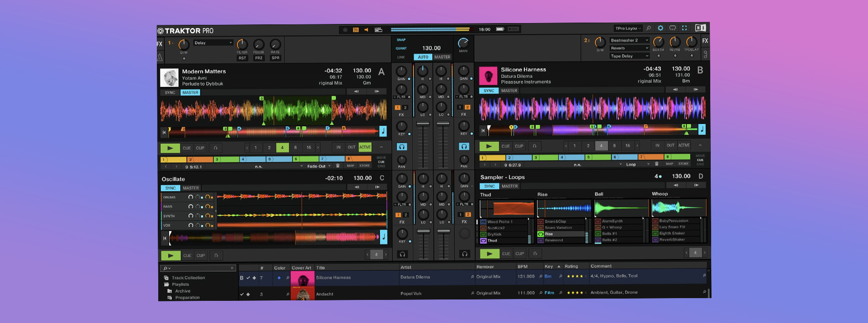Image resolution: width=868 pixels, height=323 pixels.
Task: Open Deck A Fade-Out cue type dropdown
Action: 319,166
